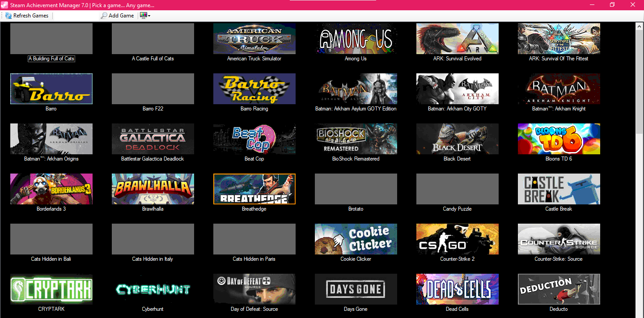Select the Among Us game thumbnail
Viewport: 644px width, 318px height.
pos(356,39)
